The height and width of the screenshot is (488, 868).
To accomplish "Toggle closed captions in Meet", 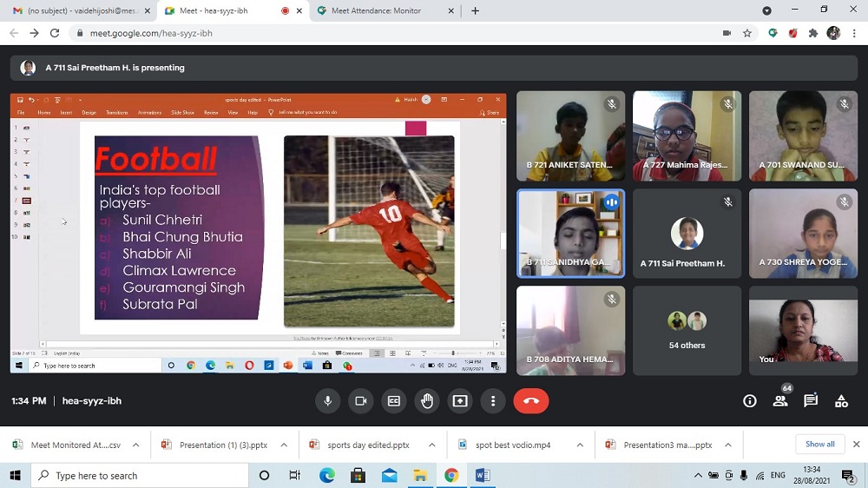I will [393, 401].
